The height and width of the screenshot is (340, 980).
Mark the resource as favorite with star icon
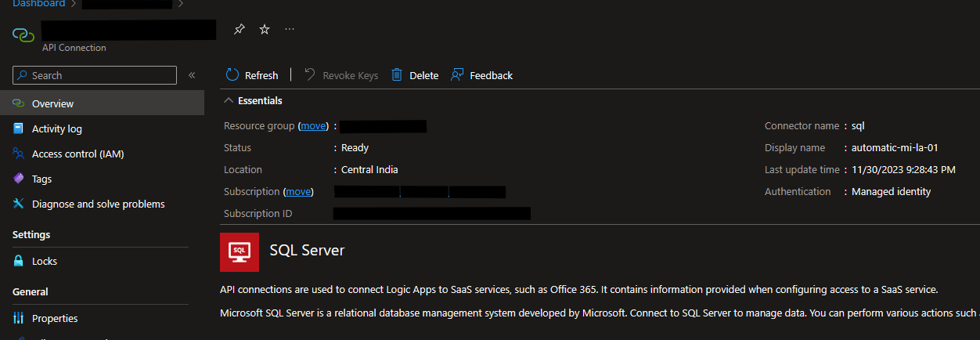[265, 29]
